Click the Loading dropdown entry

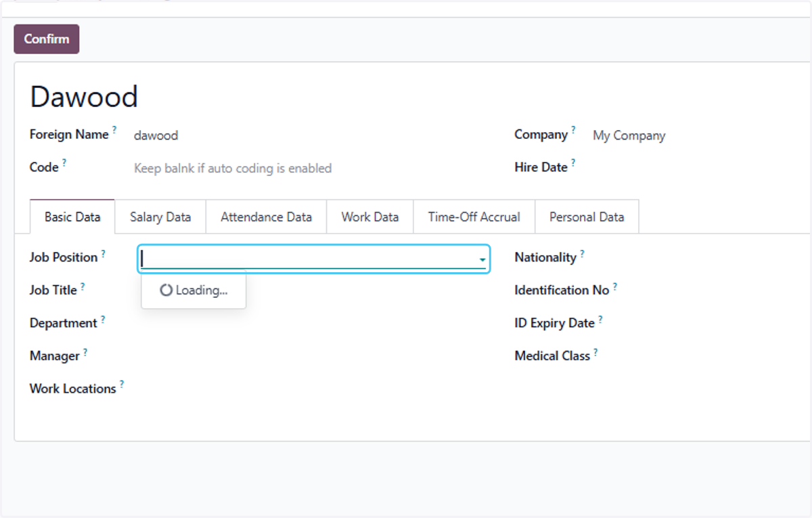point(194,290)
